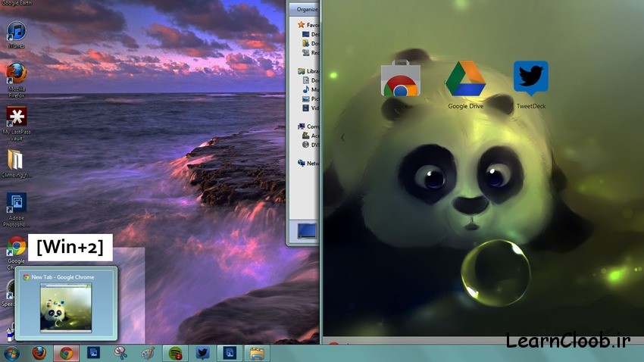The height and width of the screenshot is (362, 644).
Task: Select Favorites in Explorer's navigation pane
Action: [308, 25]
